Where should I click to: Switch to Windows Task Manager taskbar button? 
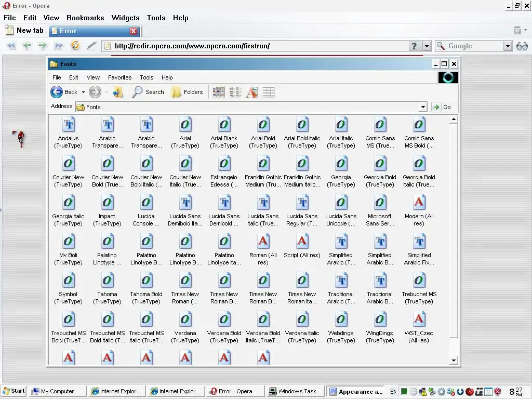coord(295,391)
